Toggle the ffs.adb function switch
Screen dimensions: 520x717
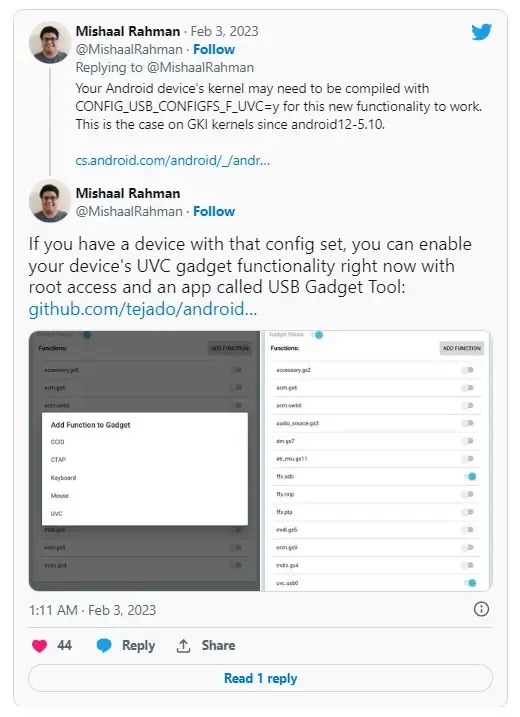click(469, 476)
